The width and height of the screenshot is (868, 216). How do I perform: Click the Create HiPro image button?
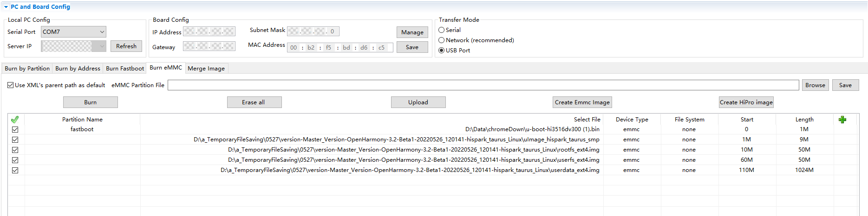click(x=746, y=102)
